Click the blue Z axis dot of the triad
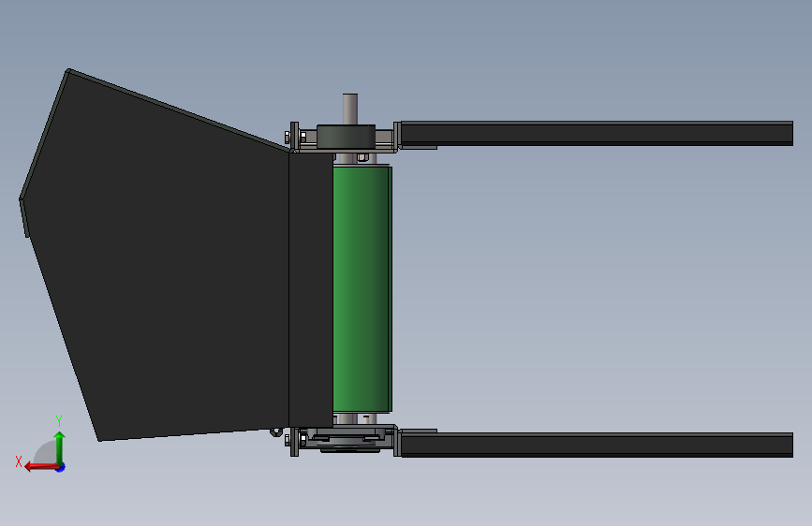This screenshot has width=812, height=526. [61, 468]
